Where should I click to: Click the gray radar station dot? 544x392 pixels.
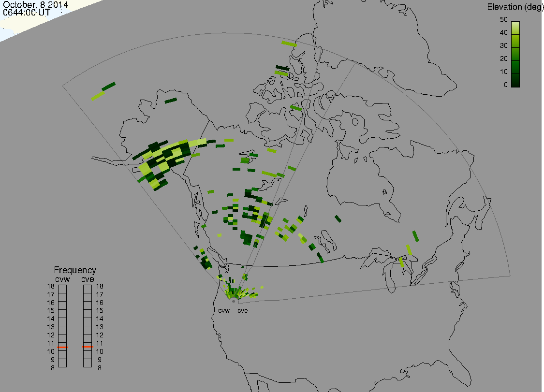(234, 302)
